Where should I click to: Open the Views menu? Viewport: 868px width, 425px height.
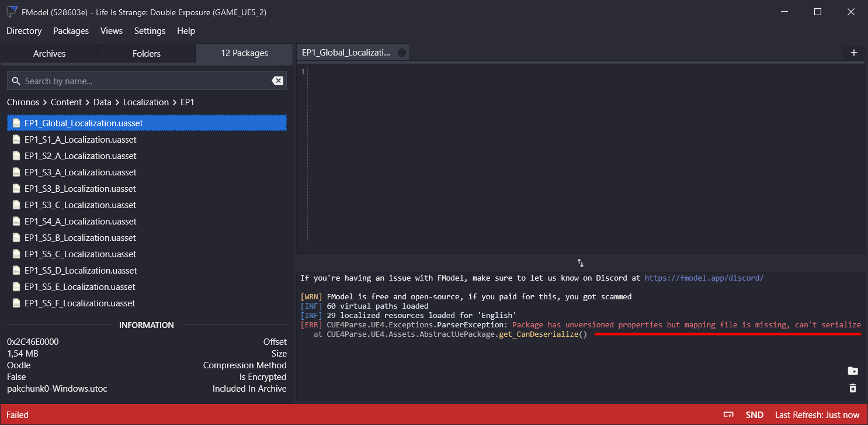pyautogui.click(x=112, y=31)
